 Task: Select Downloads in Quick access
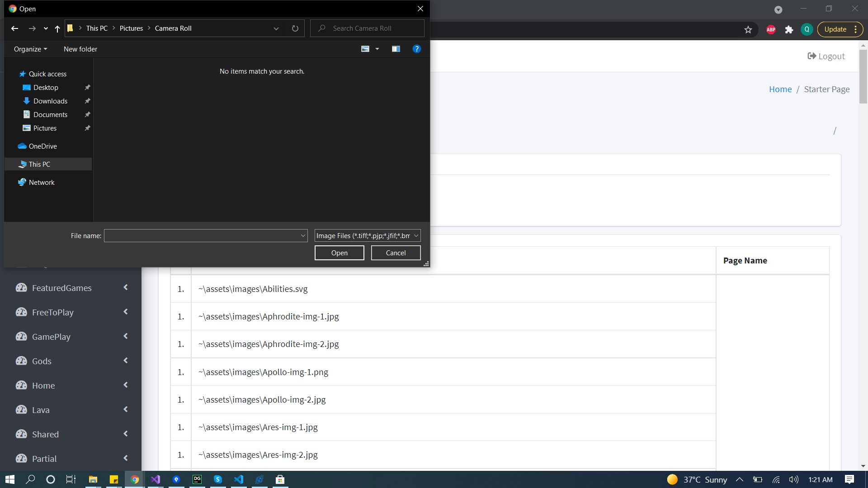pos(50,101)
